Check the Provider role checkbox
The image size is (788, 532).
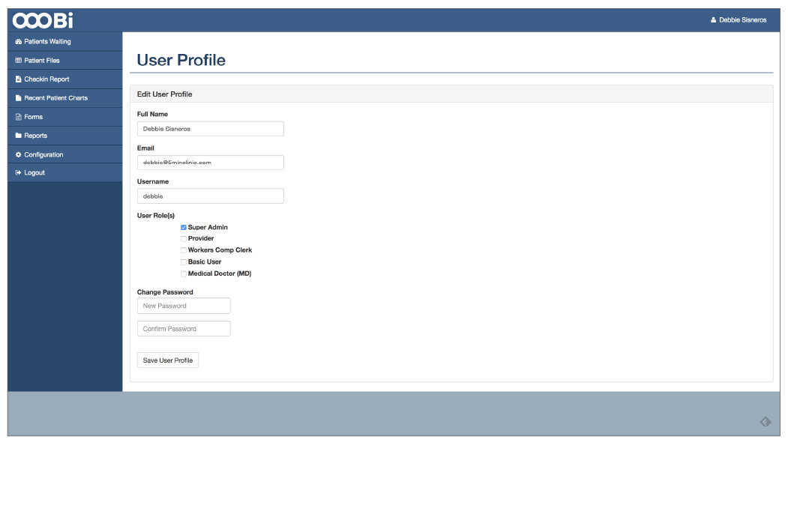point(184,238)
